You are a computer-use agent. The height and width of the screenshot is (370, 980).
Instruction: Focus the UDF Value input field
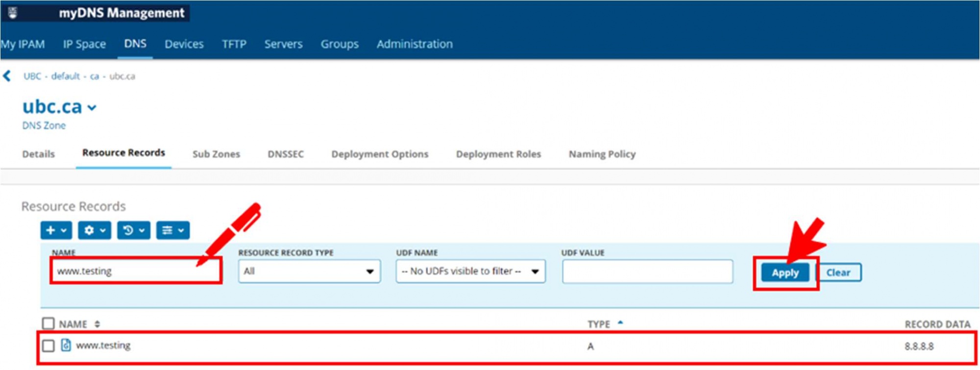(647, 271)
